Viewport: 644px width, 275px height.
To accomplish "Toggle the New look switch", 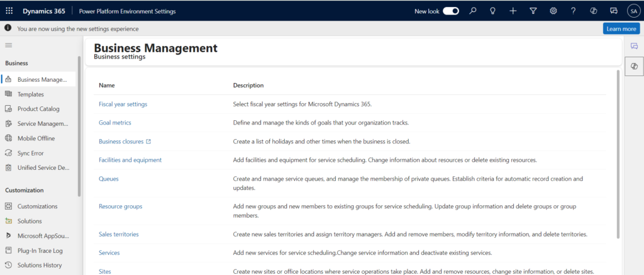I will tap(451, 11).
